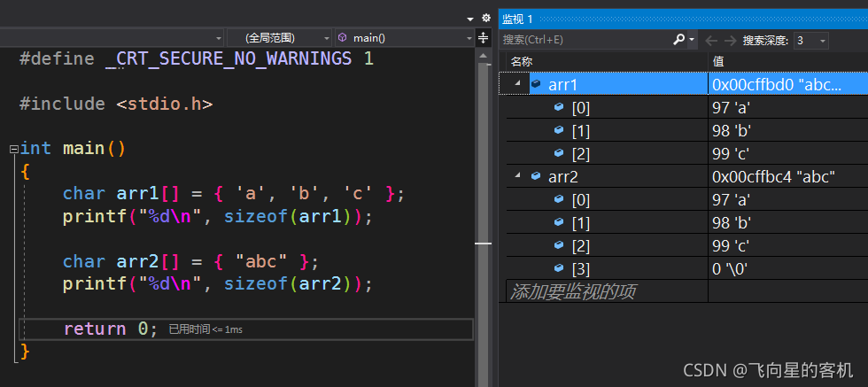This screenshot has height=387, width=868.
Task: Open the 搜索深度 depth dropdown
Action: 811,41
